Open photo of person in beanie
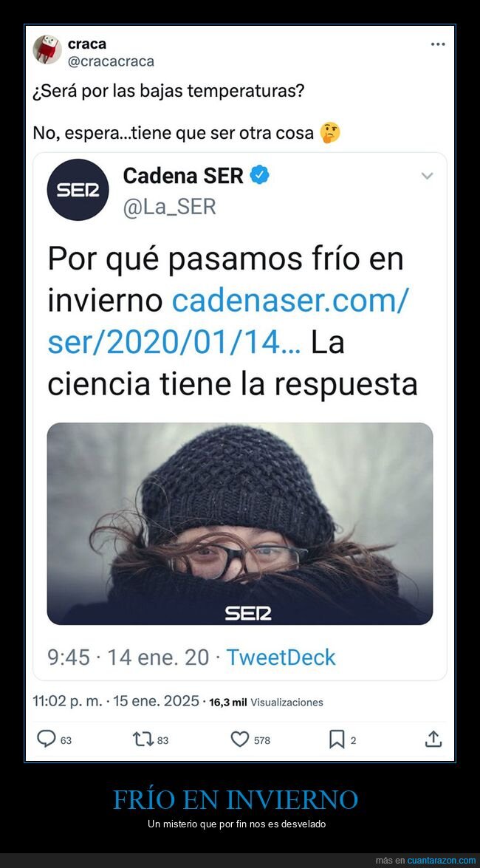Image resolution: width=480 pixels, height=868 pixels. pyautogui.click(x=240, y=524)
